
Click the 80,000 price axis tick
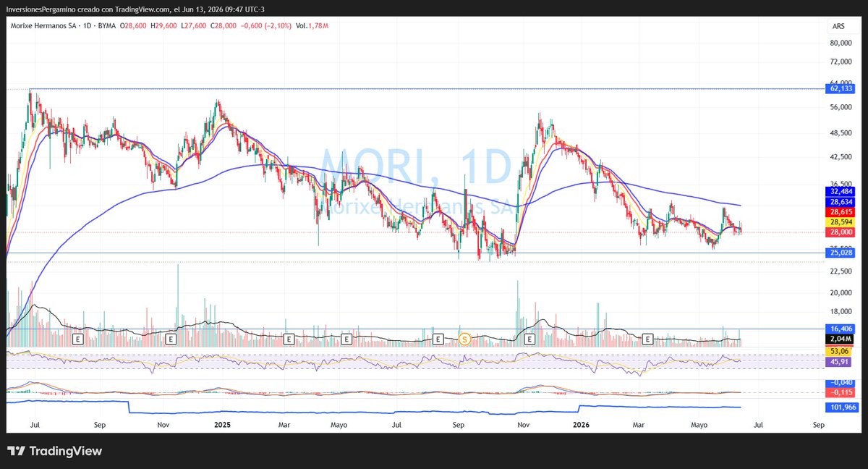coord(839,43)
